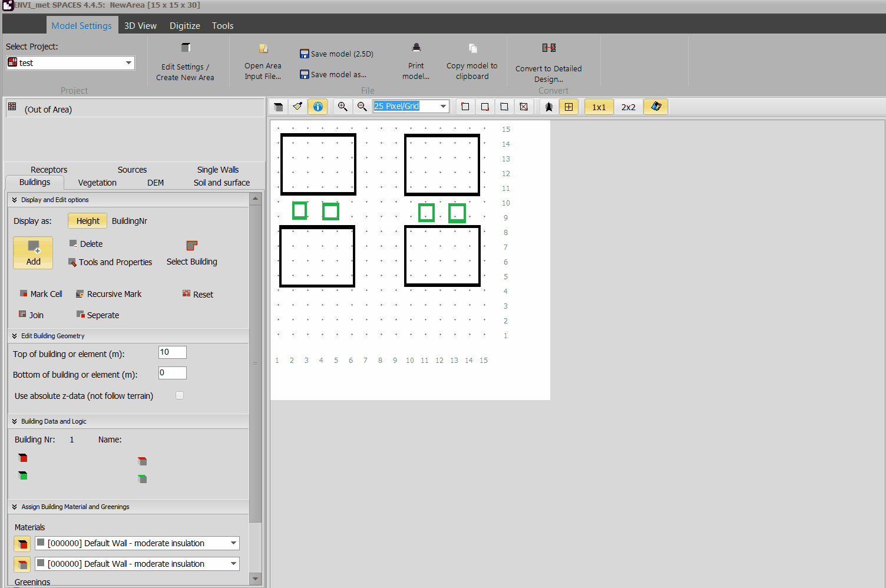886x588 pixels.
Task: Toggle the wall material button under Materials
Action: click(x=22, y=544)
